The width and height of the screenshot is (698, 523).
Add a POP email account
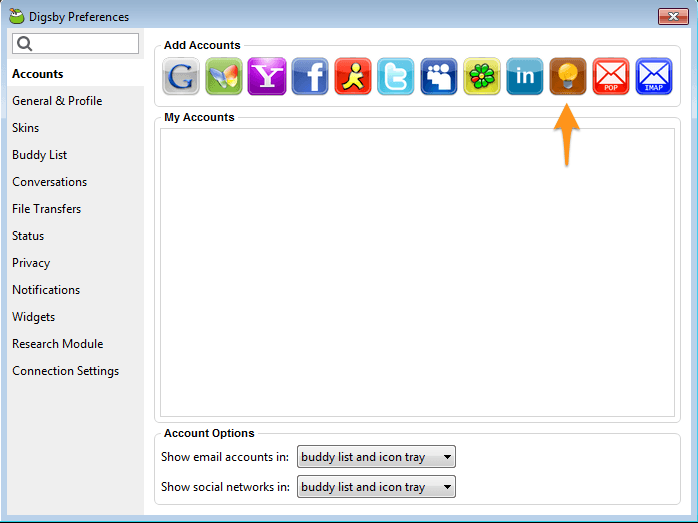(611, 76)
